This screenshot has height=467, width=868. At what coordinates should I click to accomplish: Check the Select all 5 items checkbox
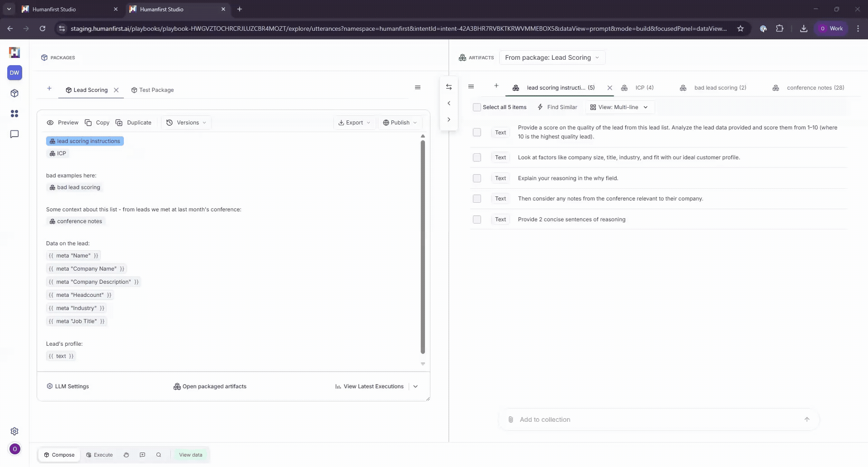click(477, 107)
